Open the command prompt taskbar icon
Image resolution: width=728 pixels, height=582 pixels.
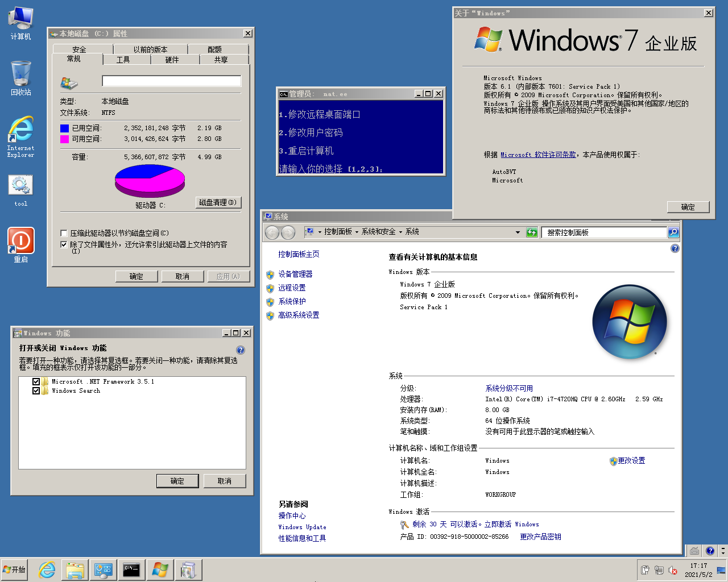click(x=131, y=569)
